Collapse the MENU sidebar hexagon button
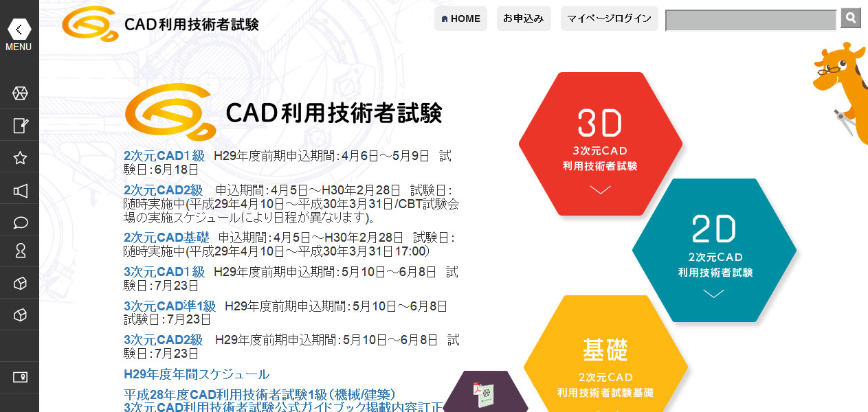The image size is (868, 412). (19, 29)
